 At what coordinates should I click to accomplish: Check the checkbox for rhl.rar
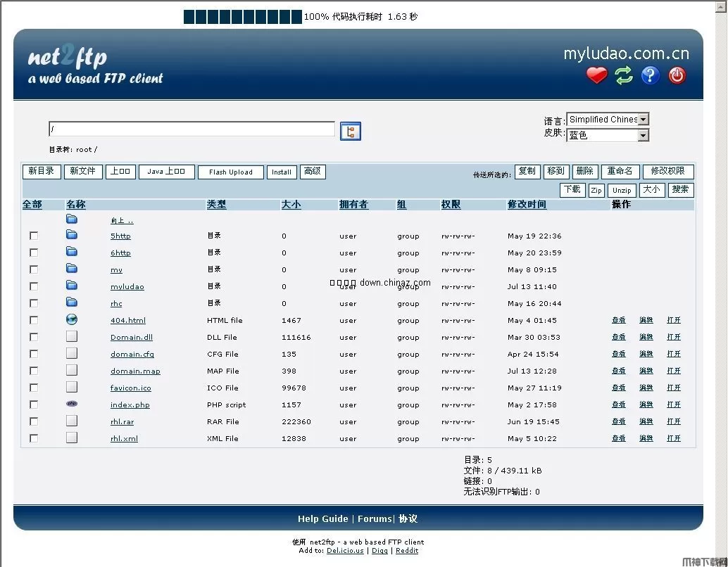(x=33, y=421)
